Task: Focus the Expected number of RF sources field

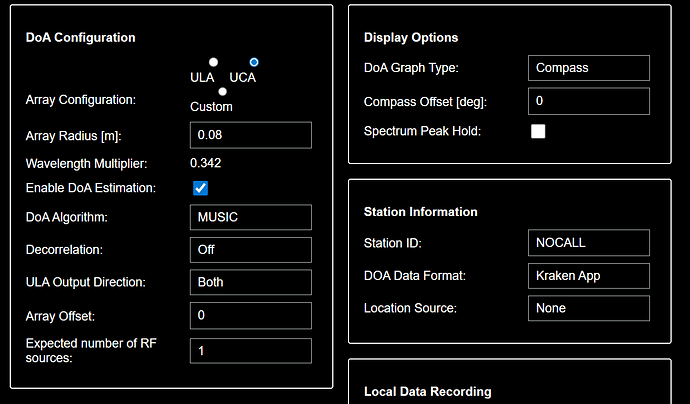Action: click(250, 351)
